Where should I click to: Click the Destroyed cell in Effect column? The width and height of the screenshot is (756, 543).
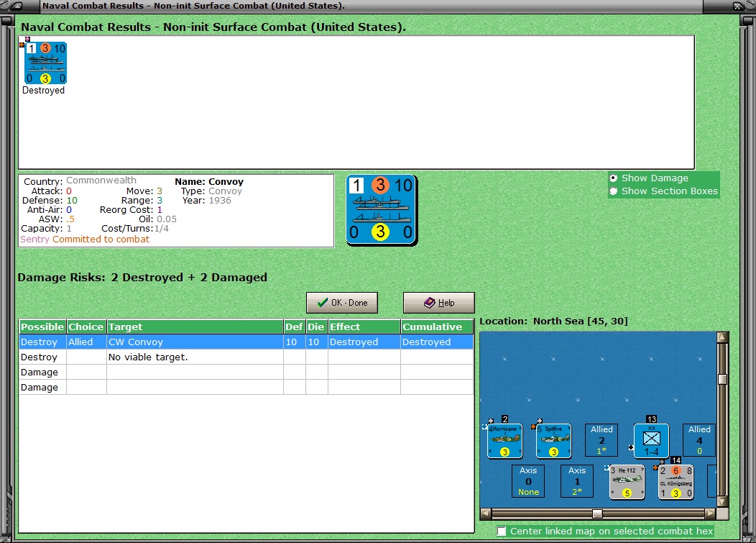(x=364, y=342)
